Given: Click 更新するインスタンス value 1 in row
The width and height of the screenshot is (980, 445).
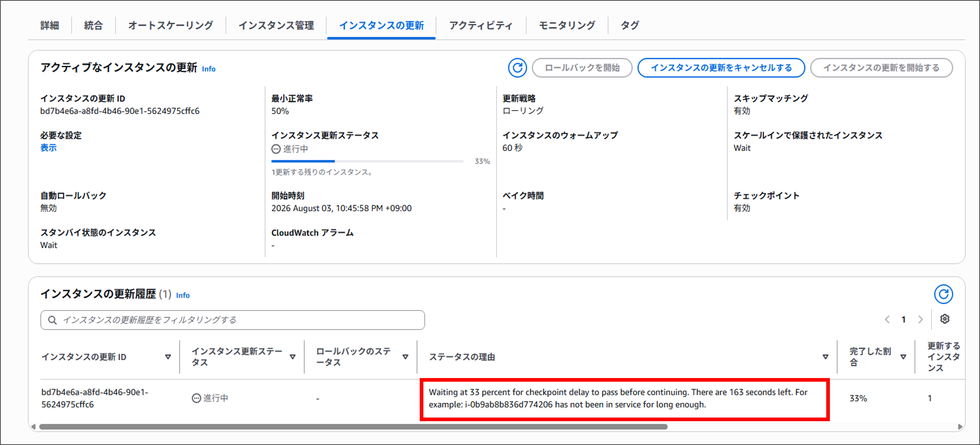Looking at the screenshot, I should 929,398.
